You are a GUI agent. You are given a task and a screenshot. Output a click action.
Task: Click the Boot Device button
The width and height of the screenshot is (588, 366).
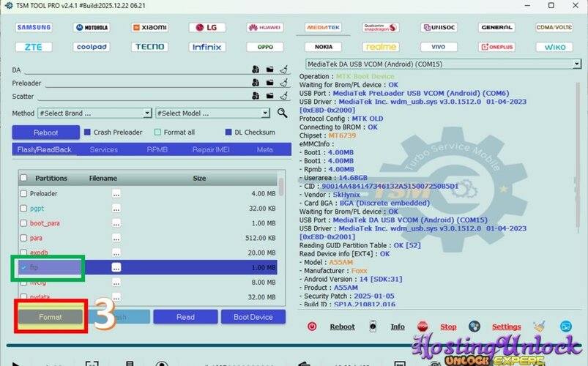pyautogui.click(x=253, y=317)
